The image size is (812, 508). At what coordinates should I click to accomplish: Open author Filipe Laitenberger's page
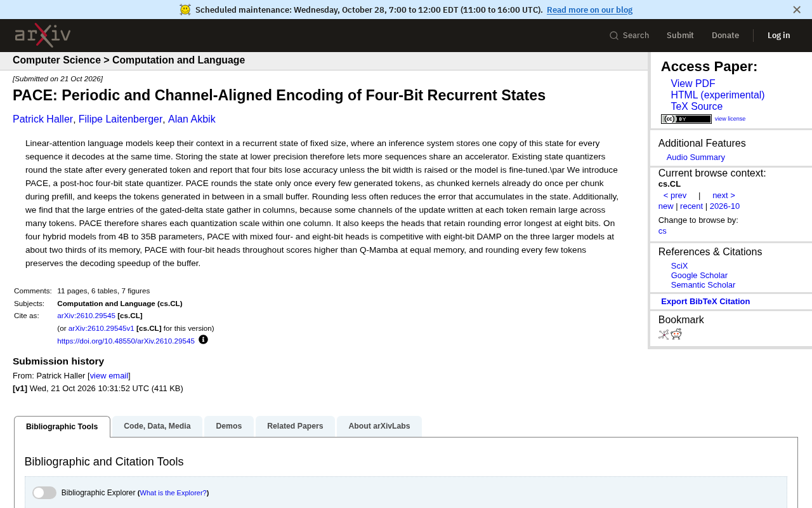click(121, 119)
